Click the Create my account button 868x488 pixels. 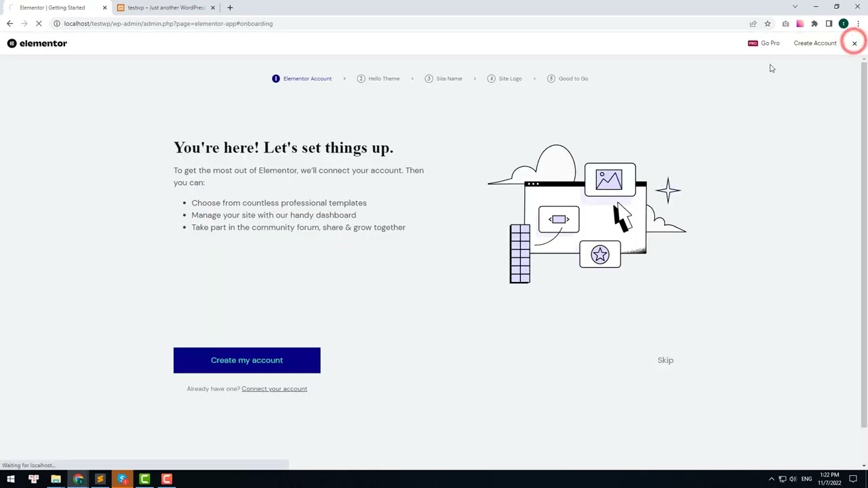pos(247,361)
